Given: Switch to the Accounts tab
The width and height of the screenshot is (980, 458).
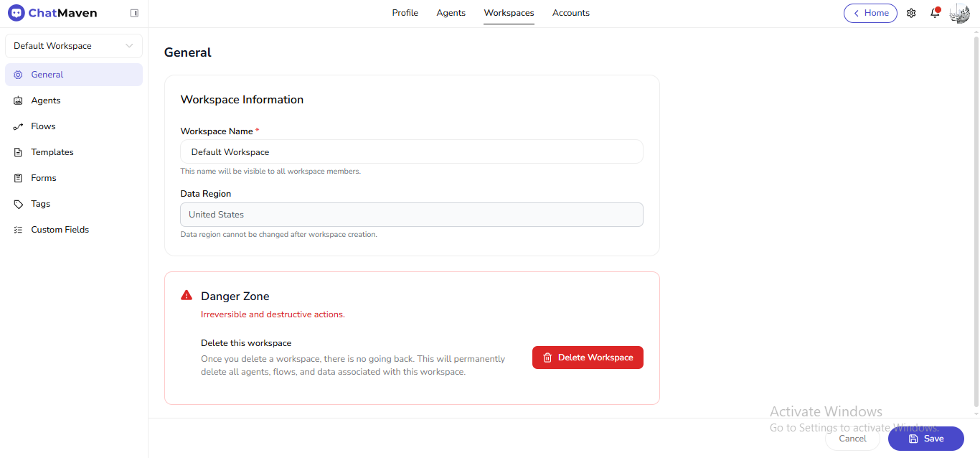Looking at the screenshot, I should point(571,12).
